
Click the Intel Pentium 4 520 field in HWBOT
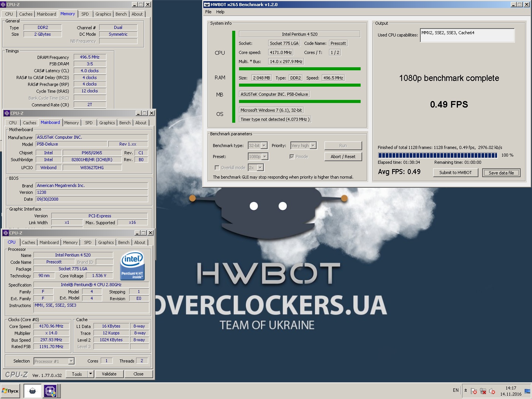(x=299, y=34)
